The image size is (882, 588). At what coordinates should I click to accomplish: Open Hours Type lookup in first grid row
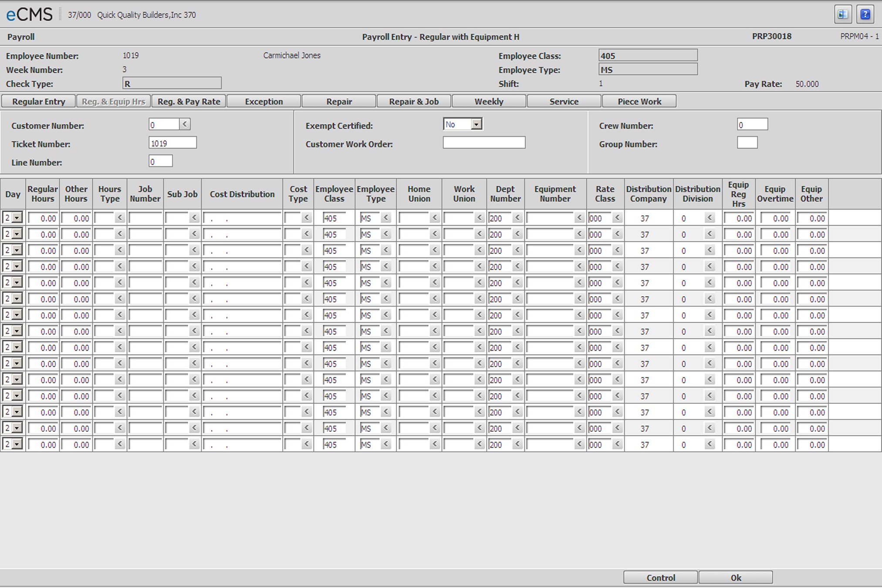pos(120,218)
